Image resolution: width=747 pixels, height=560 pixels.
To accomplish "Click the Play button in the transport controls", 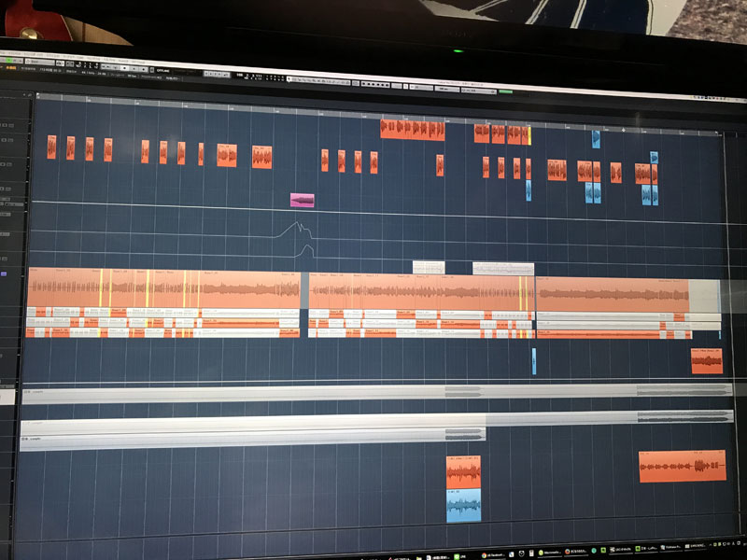I will coord(134,69).
